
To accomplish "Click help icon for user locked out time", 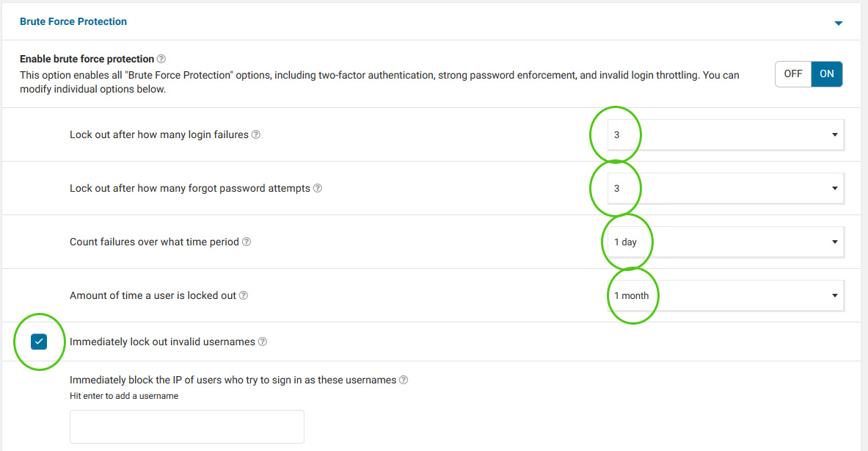I will (x=243, y=295).
